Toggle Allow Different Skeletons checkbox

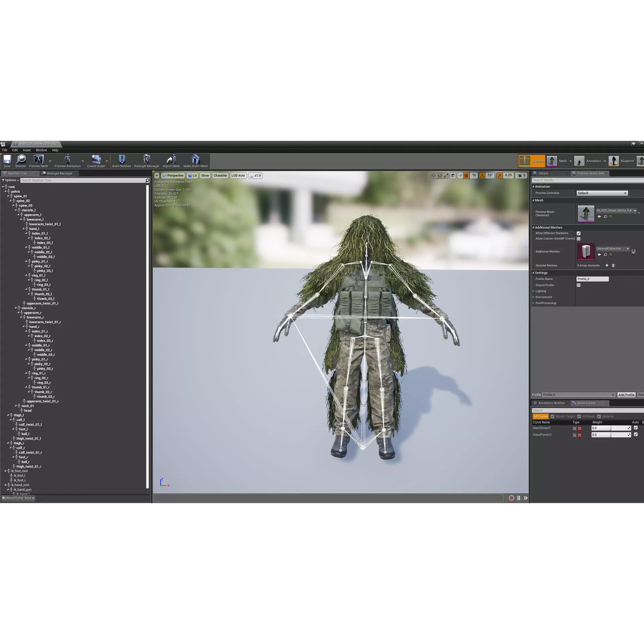click(x=579, y=233)
